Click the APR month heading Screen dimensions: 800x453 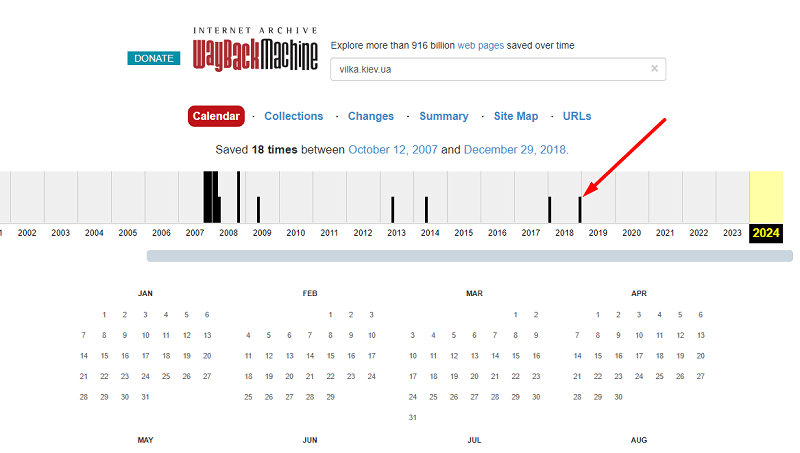639,293
